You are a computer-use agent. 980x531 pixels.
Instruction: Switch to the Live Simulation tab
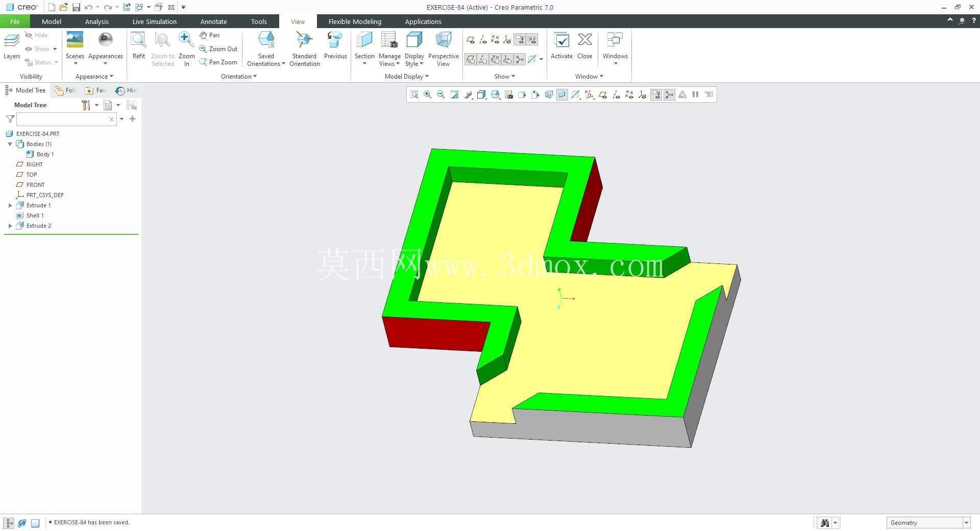click(x=155, y=21)
